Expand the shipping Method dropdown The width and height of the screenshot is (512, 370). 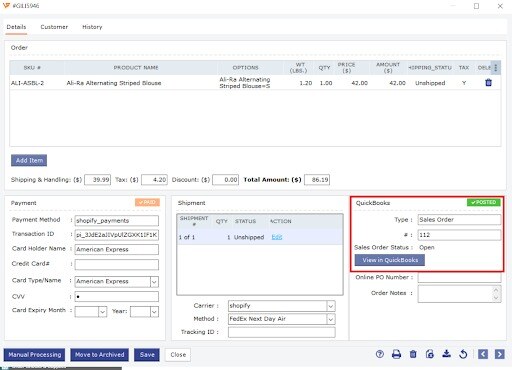[331, 319]
